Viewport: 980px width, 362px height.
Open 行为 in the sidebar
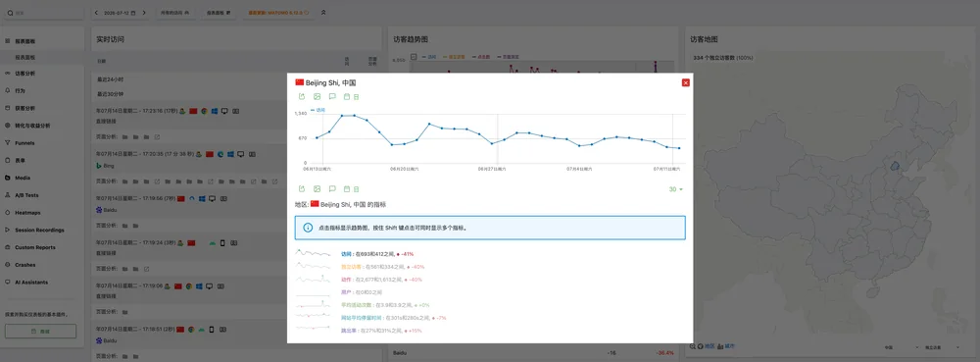click(x=42, y=90)
